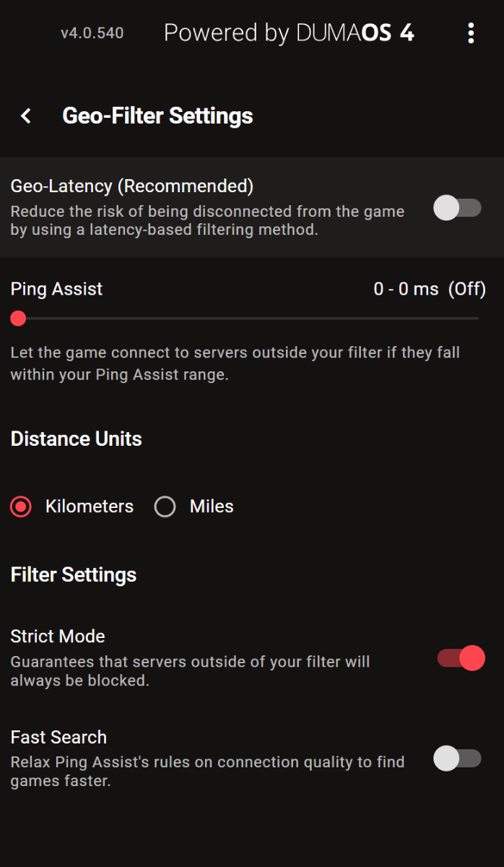Click the v4.0.540 version number

point(92,33)
